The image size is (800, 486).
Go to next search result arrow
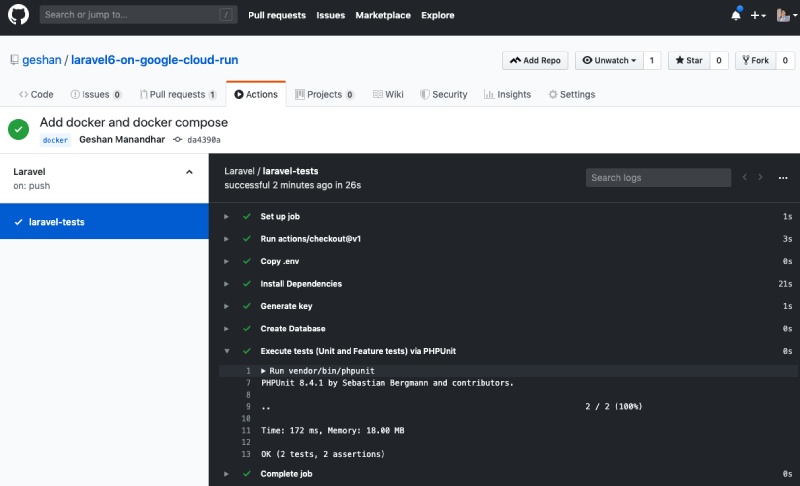[760, 177]
